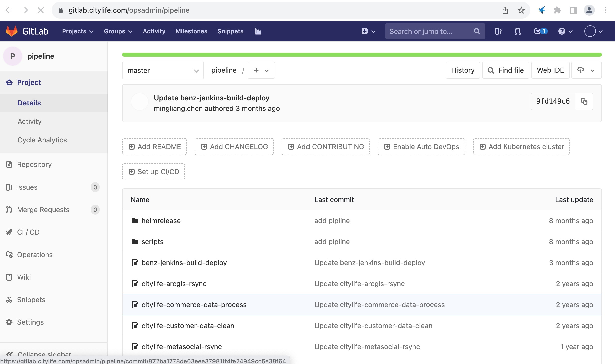Viewport: 615px width, 364px height.
Task: Click the Repository sidebar icon
Action: click(x=9, y=164)
